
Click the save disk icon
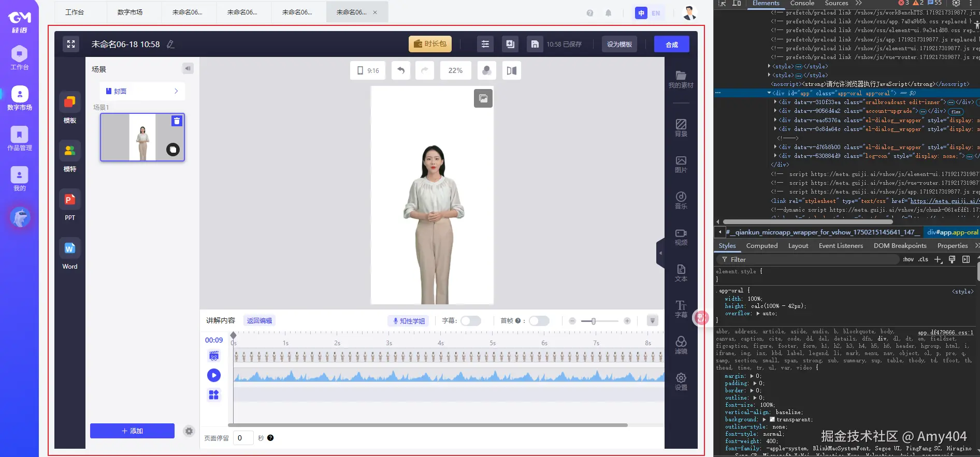[x=535, y=45]
